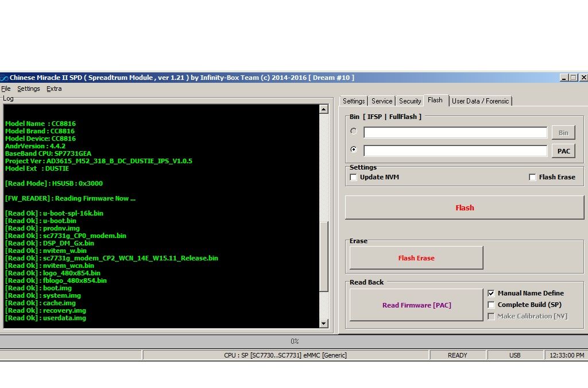Image resolution: width=588 pixels, height=388 pixels.
Task: Open the User Data / Forensic tab
Action: click(480, 101)
